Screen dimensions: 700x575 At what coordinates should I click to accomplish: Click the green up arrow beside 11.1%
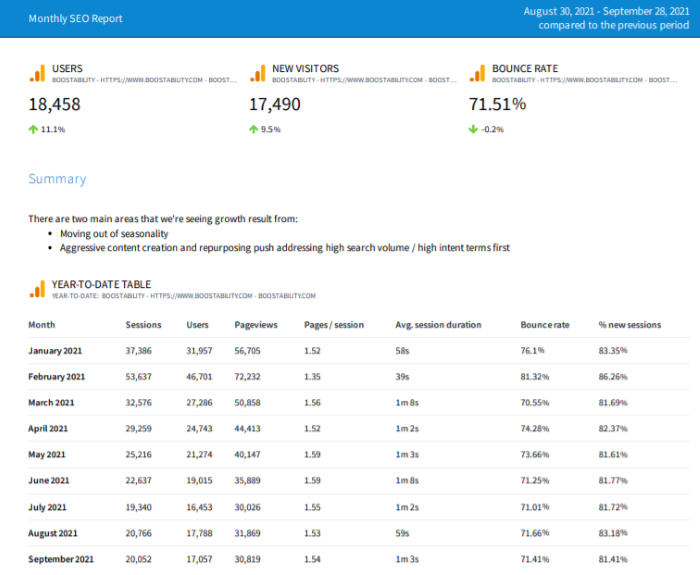(x=33, y=129)
